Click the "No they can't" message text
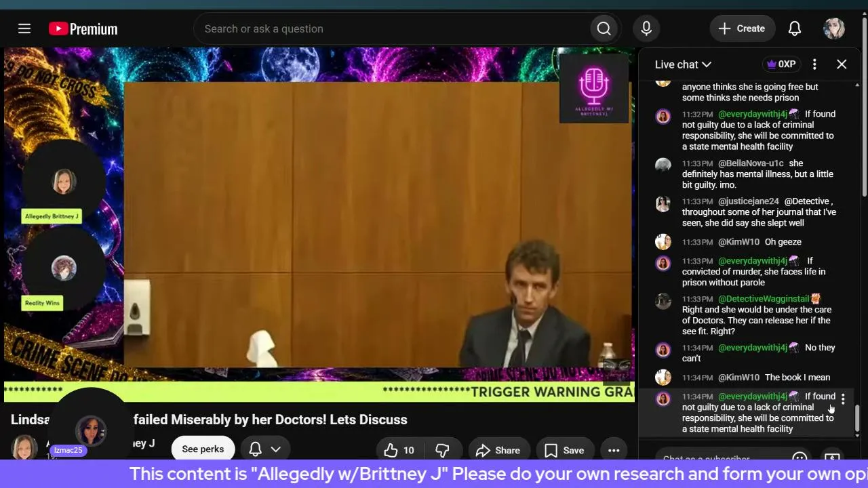This screenshot has height=488, width=868. (x=759, y=353)
